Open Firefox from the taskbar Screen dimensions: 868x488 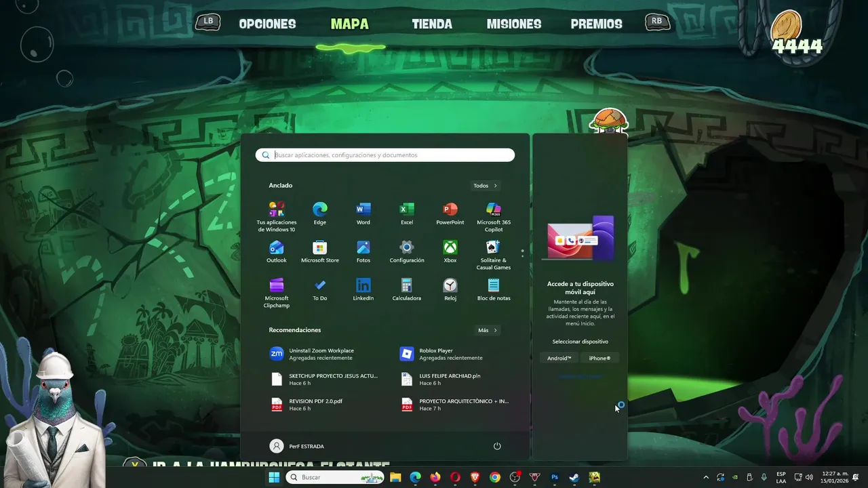point(435,477)
